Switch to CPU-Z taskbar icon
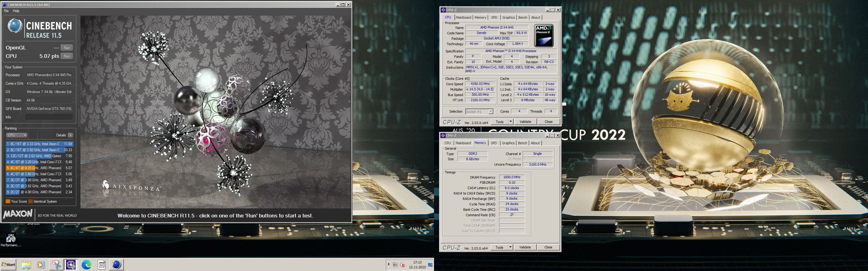Screen dimensions: 868x271 pos(71,265)
